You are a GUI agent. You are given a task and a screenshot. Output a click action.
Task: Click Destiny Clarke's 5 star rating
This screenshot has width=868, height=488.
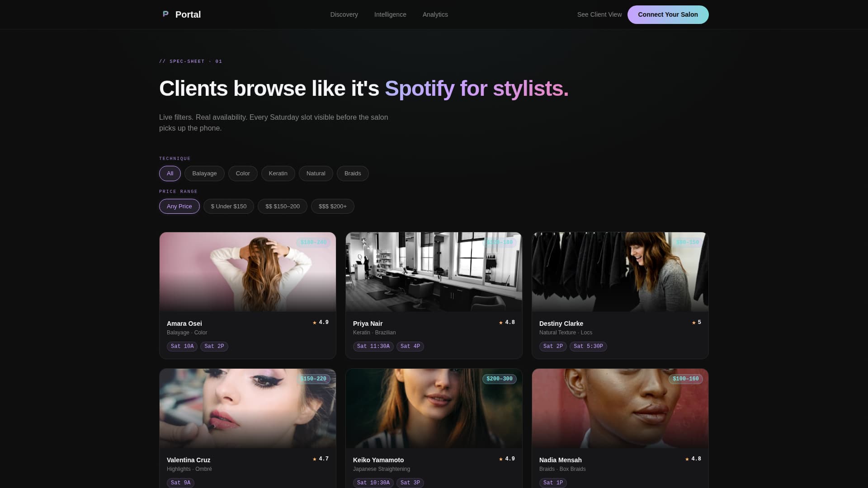pos(697,323)
